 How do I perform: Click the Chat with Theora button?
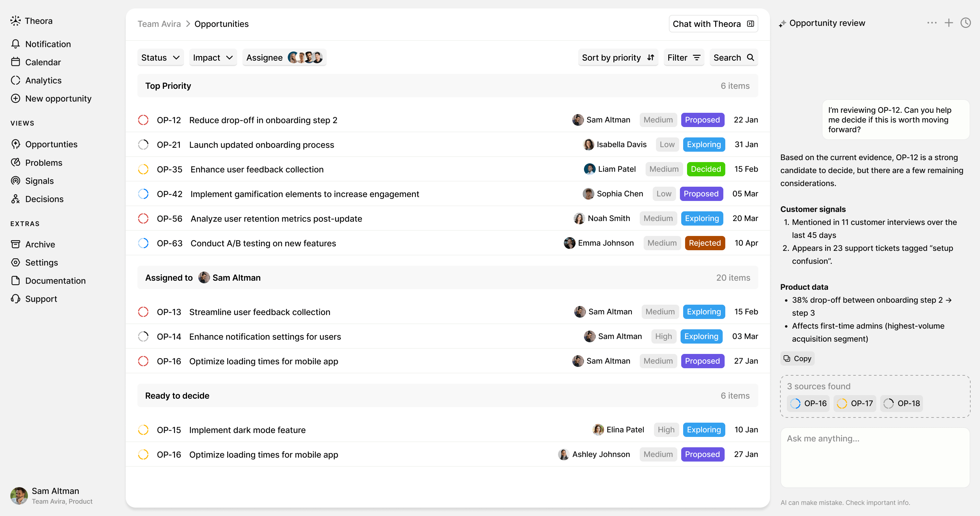click(713, 23)
